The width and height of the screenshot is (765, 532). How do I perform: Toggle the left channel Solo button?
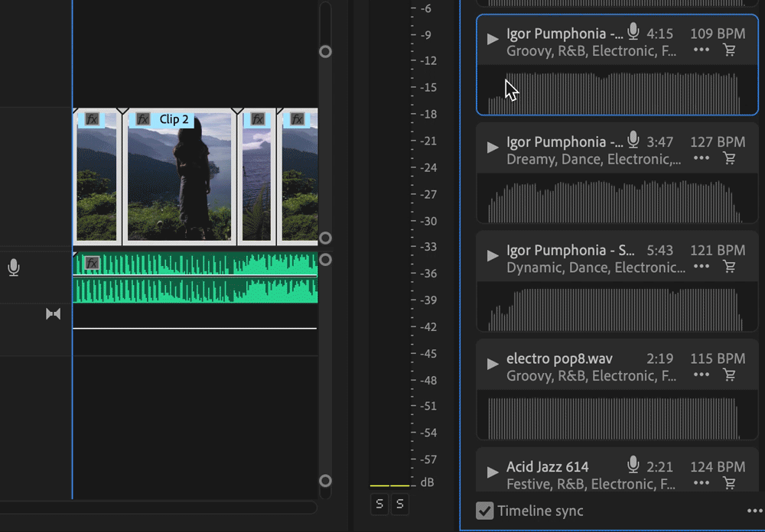tap(379, 504)
